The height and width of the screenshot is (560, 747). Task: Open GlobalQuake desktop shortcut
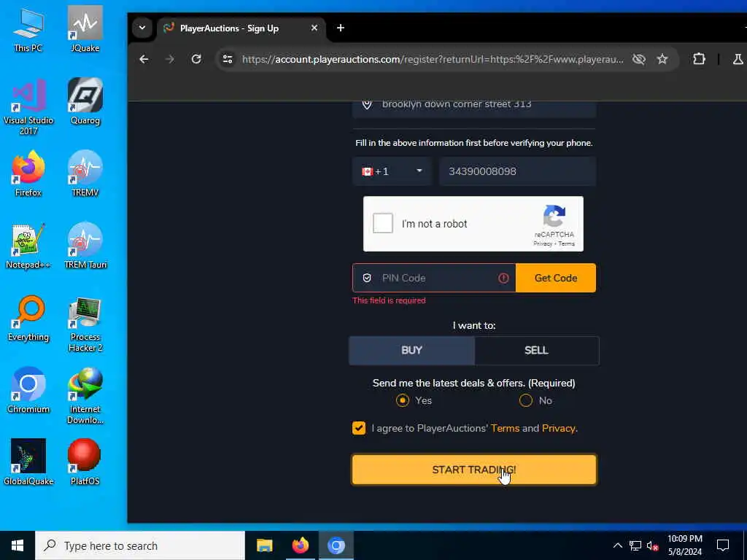[28, 462]
